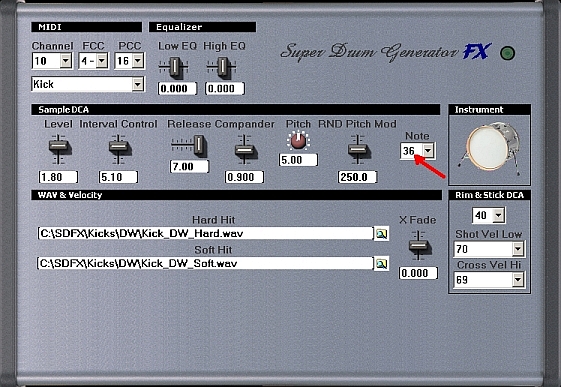The height and width of the screenshot is (387, 561).
Task: Open the PCC dropdown
Action: click(138, 61)
